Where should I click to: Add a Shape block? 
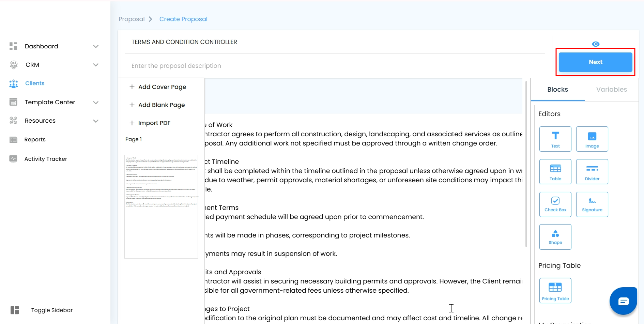coord(555,237)
